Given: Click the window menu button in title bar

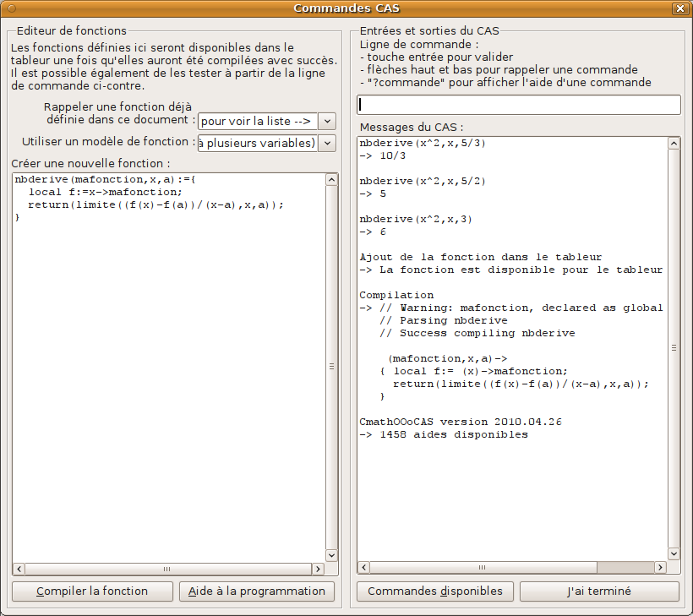Looking at the screenshot, I should tap(12, 8).
